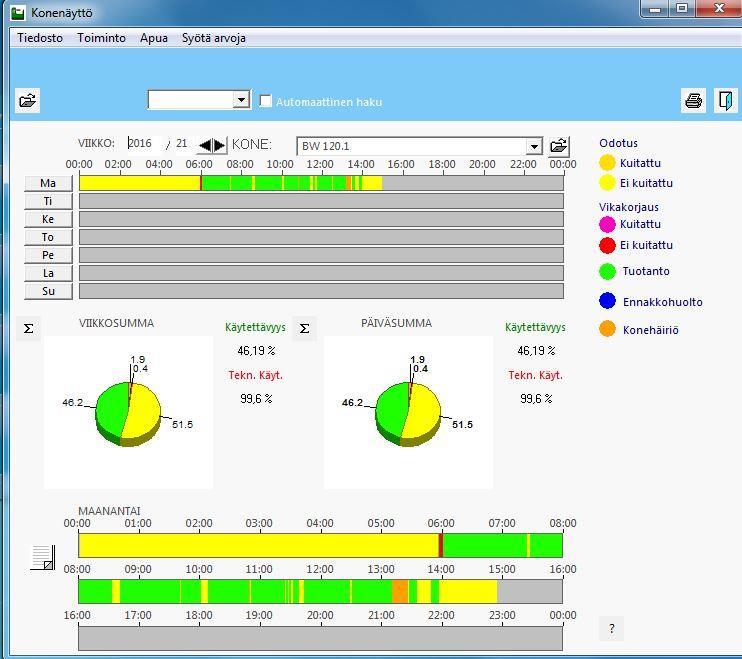This screenshot has width=742, height=659.
Task: Click the Tuesday weekly timeline bar
Action: coord(321,201)
